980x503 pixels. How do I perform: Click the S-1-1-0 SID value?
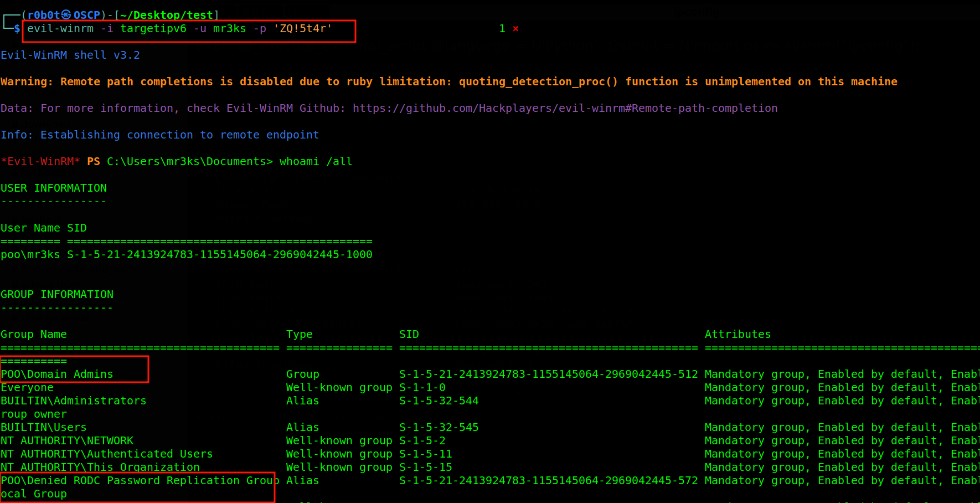tap(422, 388)
